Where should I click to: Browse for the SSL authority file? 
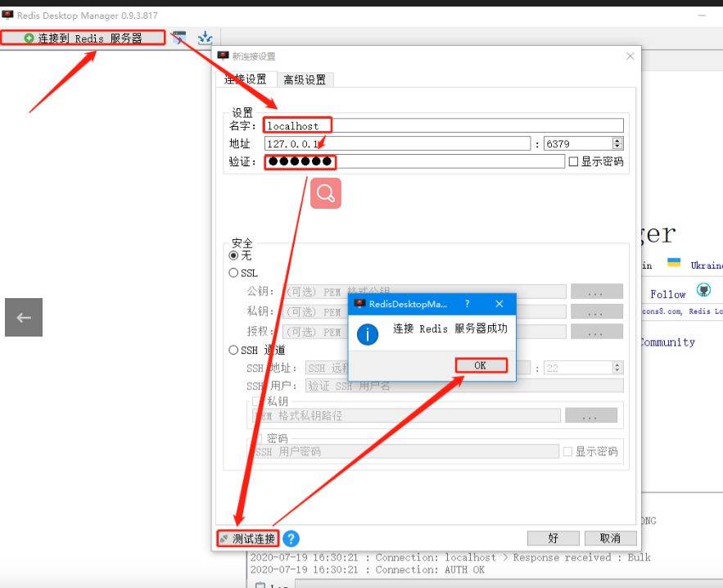(597, 331)
